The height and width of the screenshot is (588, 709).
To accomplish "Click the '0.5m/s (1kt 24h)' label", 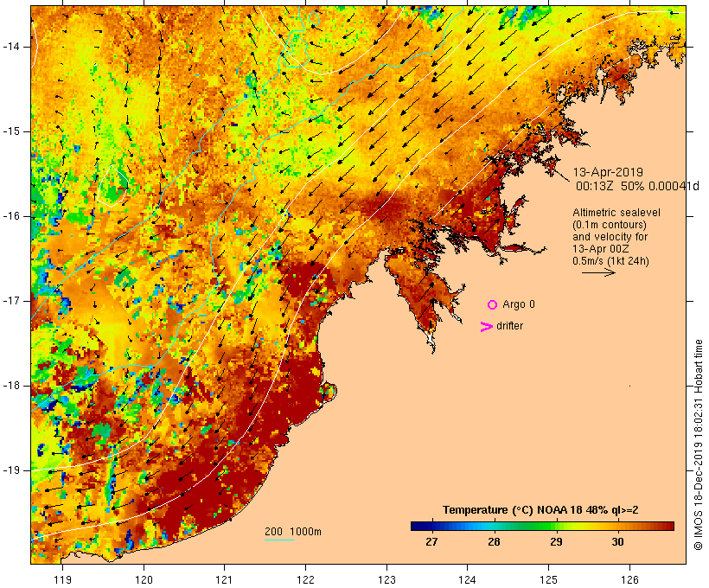I will pos(610,261).
